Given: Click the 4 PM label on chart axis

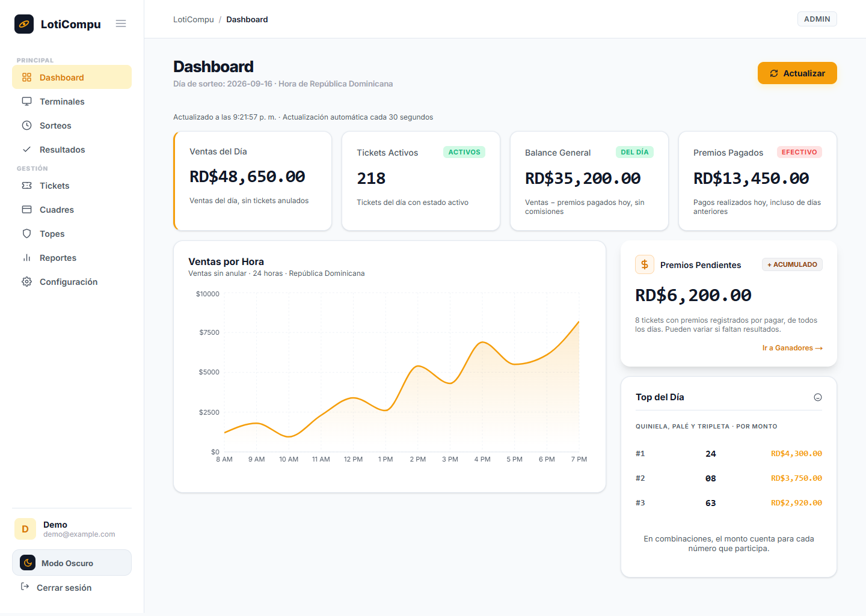Looking at the screenshot, I should click(482, 459).
